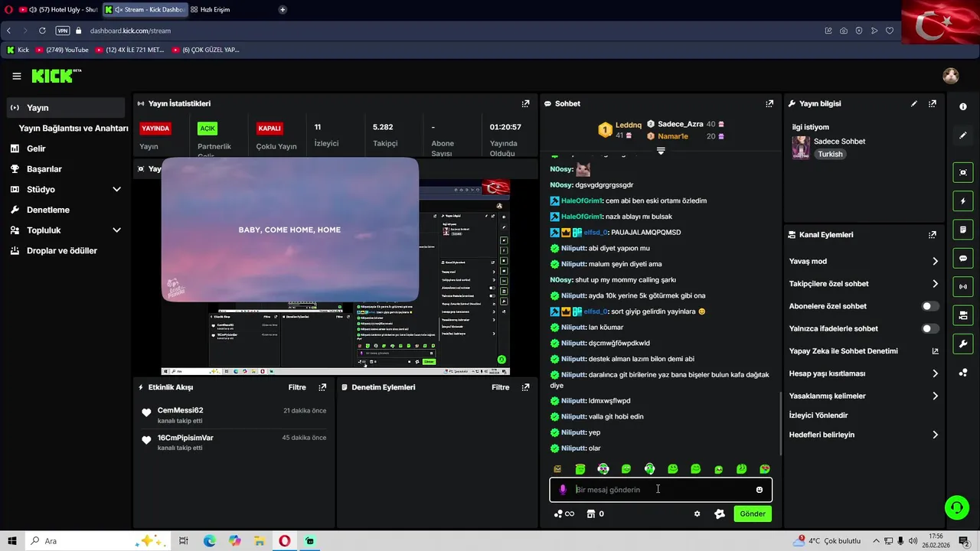
Task: Open Yayın Bağlantısı ve Anahtarı page
Action: click(73, 129)
